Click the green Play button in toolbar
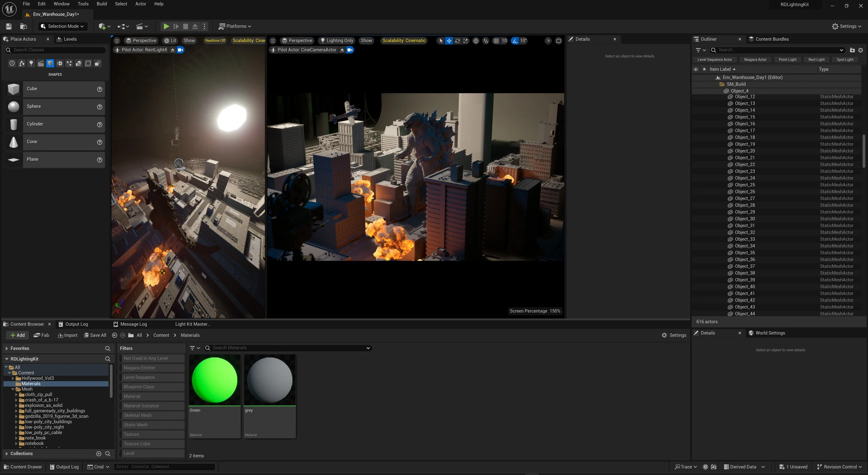 [x=166, y=26]
